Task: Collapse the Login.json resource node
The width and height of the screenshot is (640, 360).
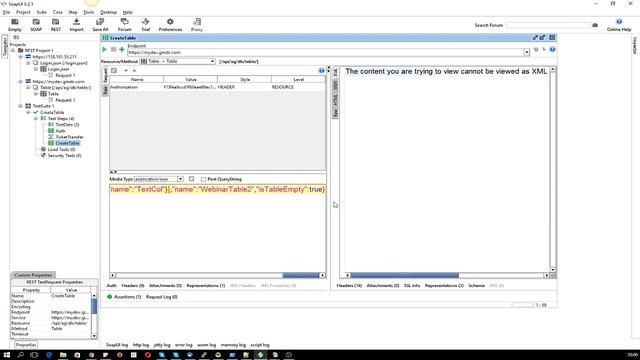Action: click(x=28, y=63)
